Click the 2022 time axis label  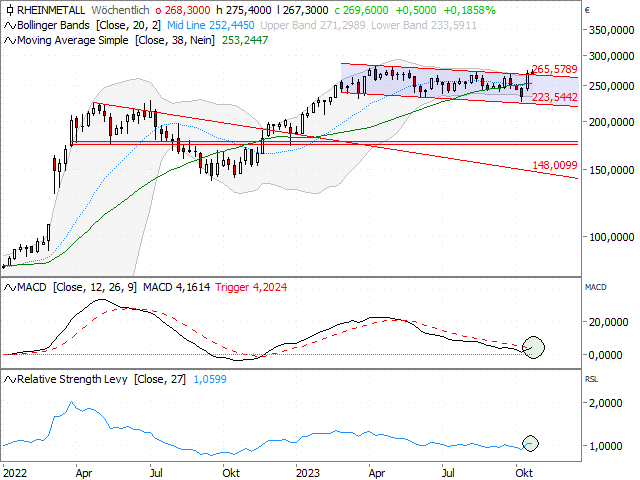coord(15,473)
